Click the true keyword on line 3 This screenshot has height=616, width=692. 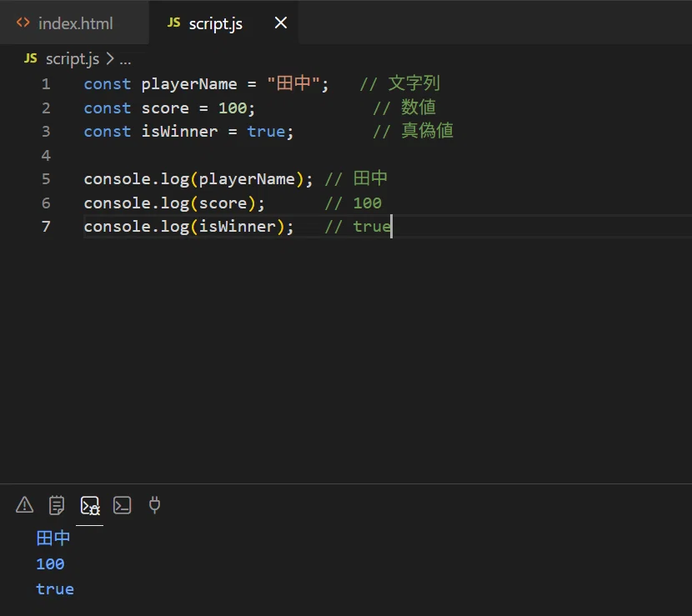point(266,132)
